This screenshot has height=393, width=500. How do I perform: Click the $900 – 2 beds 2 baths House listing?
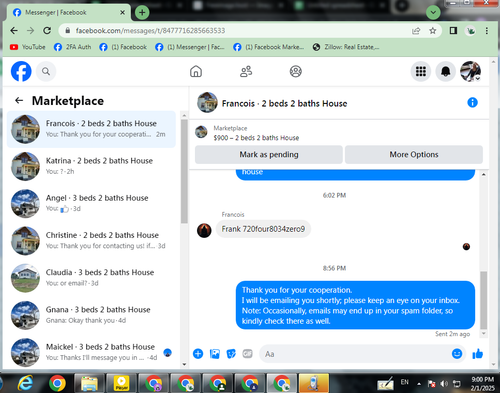pos(256,138)
